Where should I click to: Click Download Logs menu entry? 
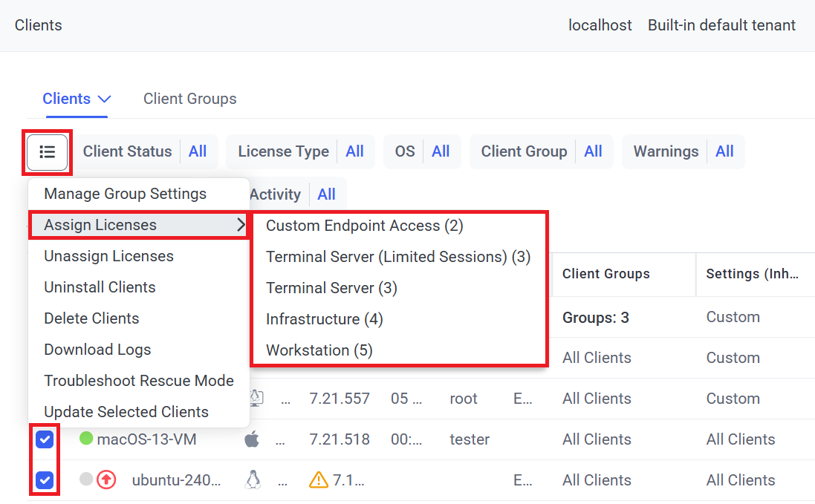(x=97, y=350)
